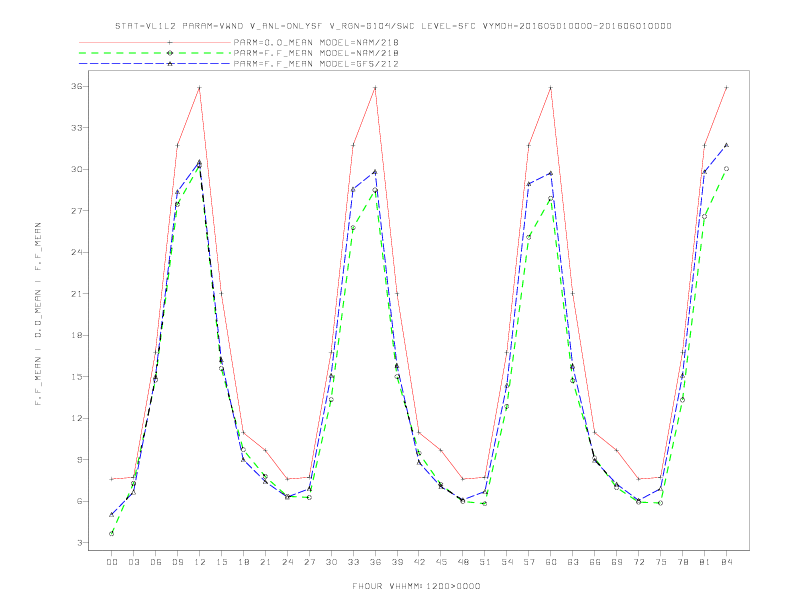Click x-axis tick label 84
Screen dimensions: 792x612
click(726, 562)
